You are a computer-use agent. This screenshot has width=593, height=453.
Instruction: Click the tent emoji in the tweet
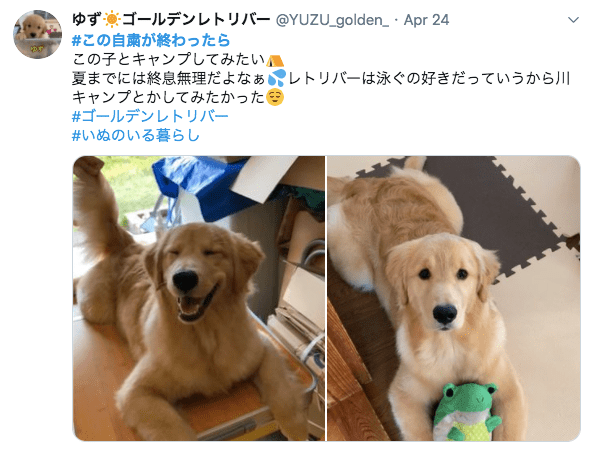275,60
